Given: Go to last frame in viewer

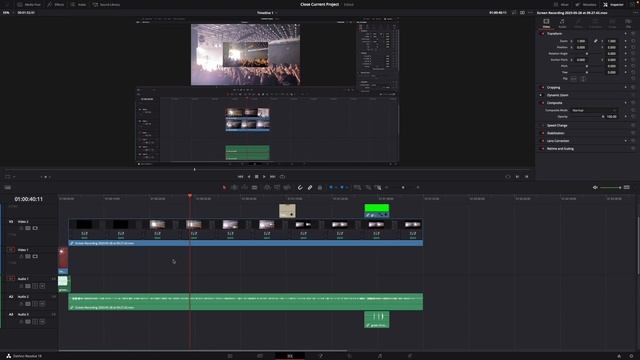Looking at the screenshot, I should (x=273, y=177).
